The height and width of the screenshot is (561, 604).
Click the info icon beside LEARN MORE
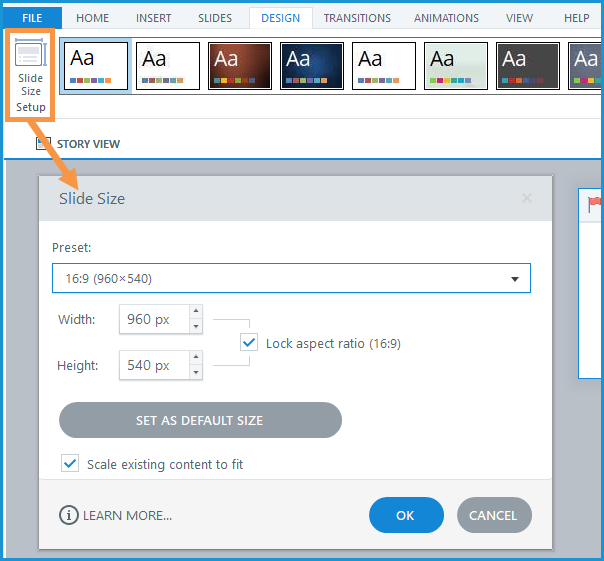[x=69, y=515]
